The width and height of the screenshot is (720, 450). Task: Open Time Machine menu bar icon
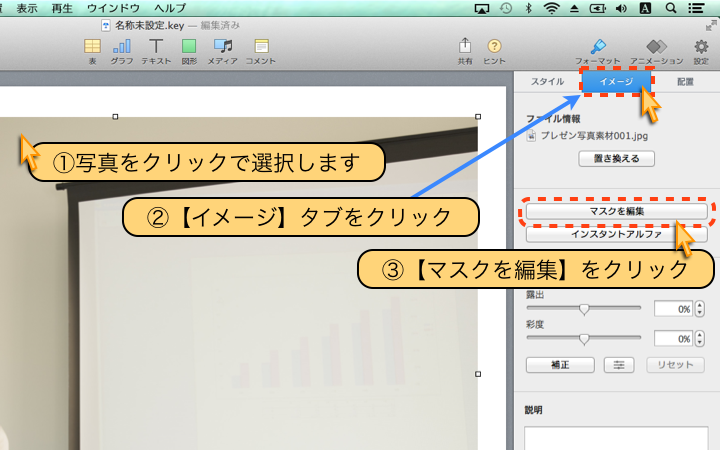click(506, 8)
